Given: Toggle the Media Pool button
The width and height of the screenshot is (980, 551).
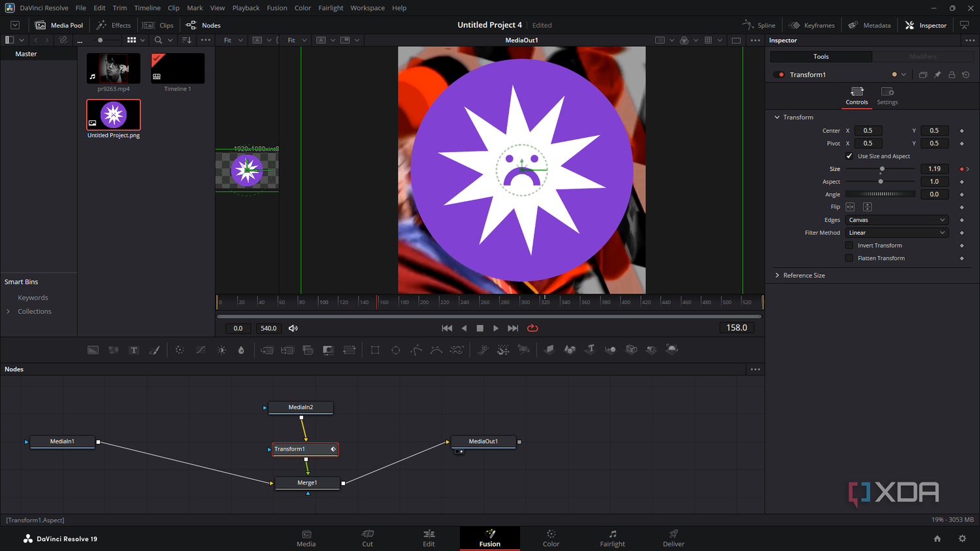Looking at the screenshot, I should pyautogui.click(x=59, y=25).
